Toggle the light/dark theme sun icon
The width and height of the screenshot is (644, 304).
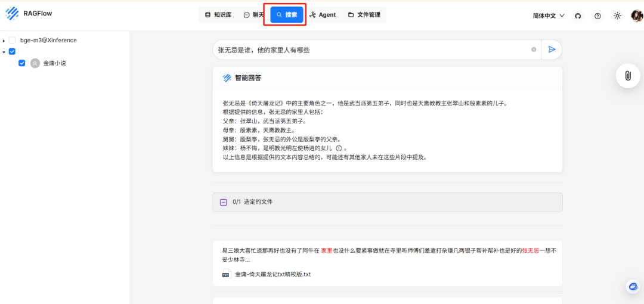(617, 15)
